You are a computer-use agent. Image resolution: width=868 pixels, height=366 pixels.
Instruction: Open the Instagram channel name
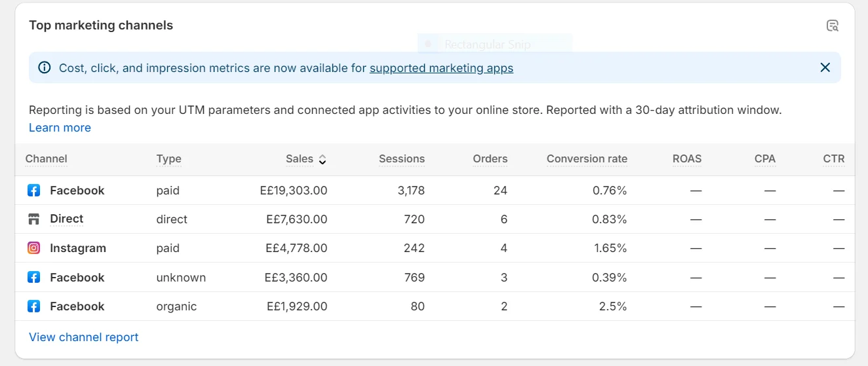[77, 248]
